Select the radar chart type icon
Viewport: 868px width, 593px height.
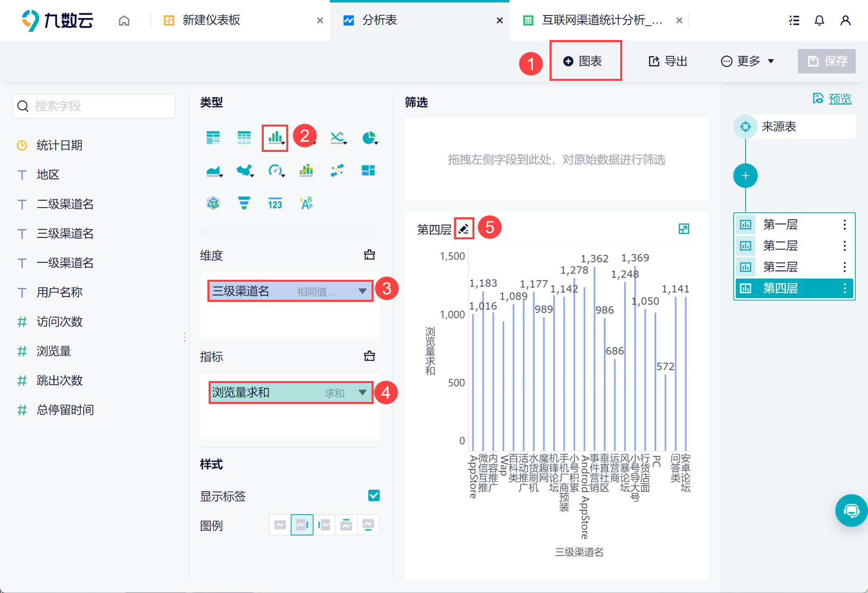click(x=213, y=203)
